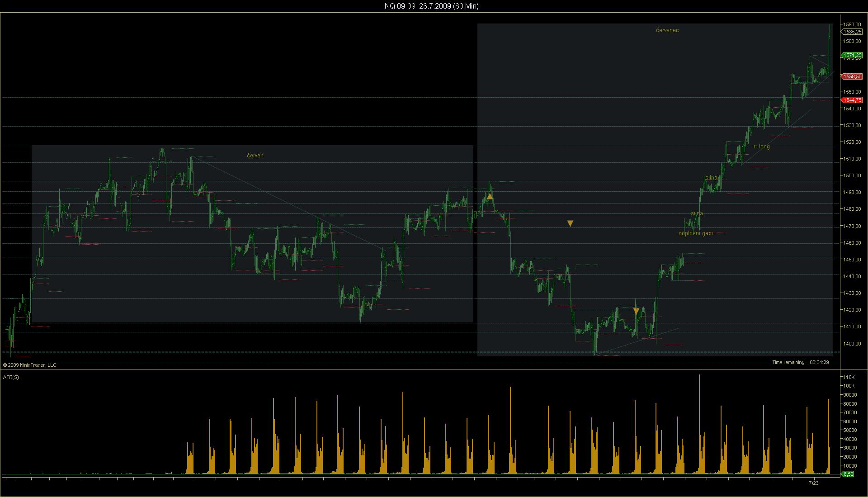Click the up-arrow marker near 1490
Screen dimensions: 868x497
pos(490,196)
